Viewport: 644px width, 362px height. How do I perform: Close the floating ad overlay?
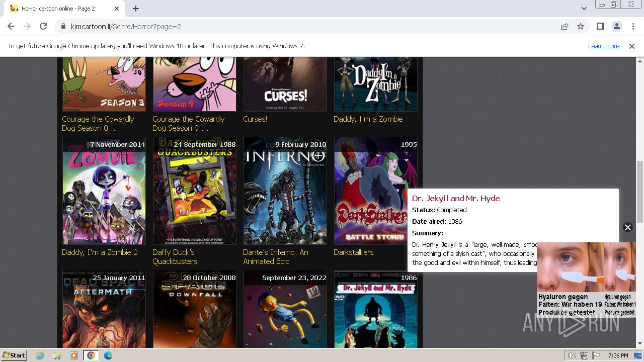coord(627,227)
